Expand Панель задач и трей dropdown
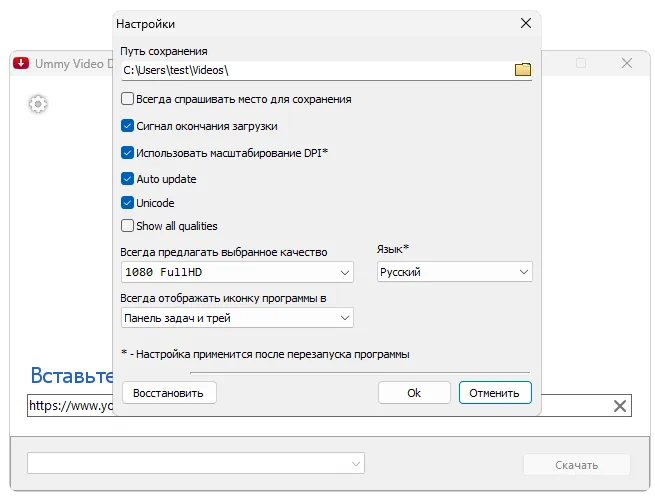Screen dimensions: 655x496 tap(237, 318)
